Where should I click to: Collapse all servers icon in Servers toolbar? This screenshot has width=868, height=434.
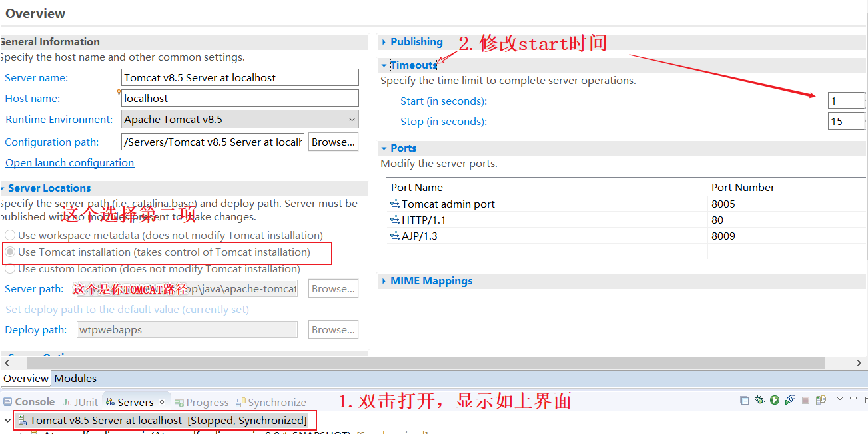[x=744, y=401]
